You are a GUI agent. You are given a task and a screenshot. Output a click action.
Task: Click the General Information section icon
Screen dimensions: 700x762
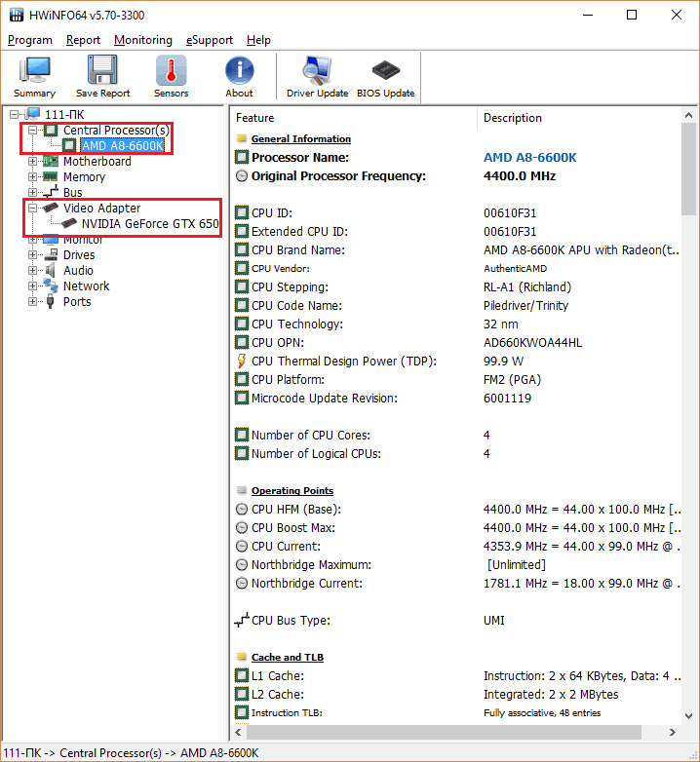242,139
